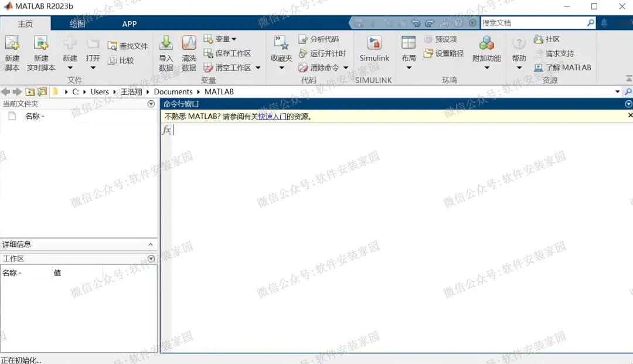Screen dimensions: 633x364
Task: Switch to the 主页 (Home) tab
Action: tap(25, 24)
